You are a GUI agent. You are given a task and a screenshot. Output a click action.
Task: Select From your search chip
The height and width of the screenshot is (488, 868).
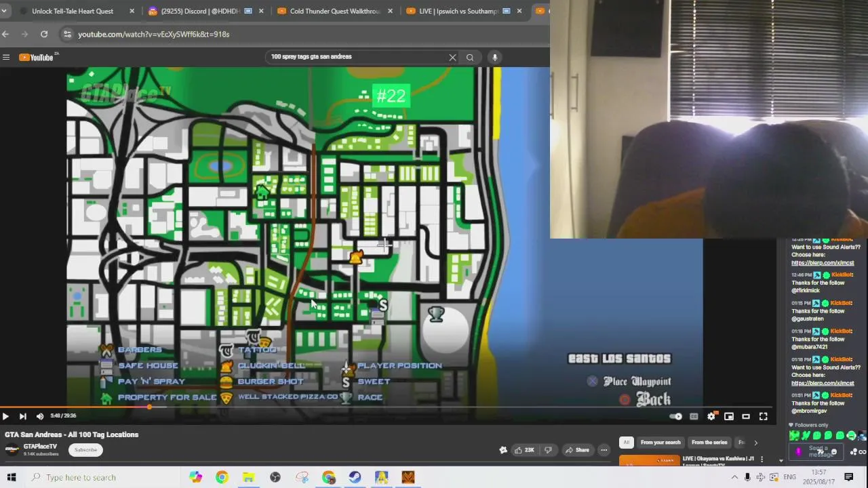point(660,443)
